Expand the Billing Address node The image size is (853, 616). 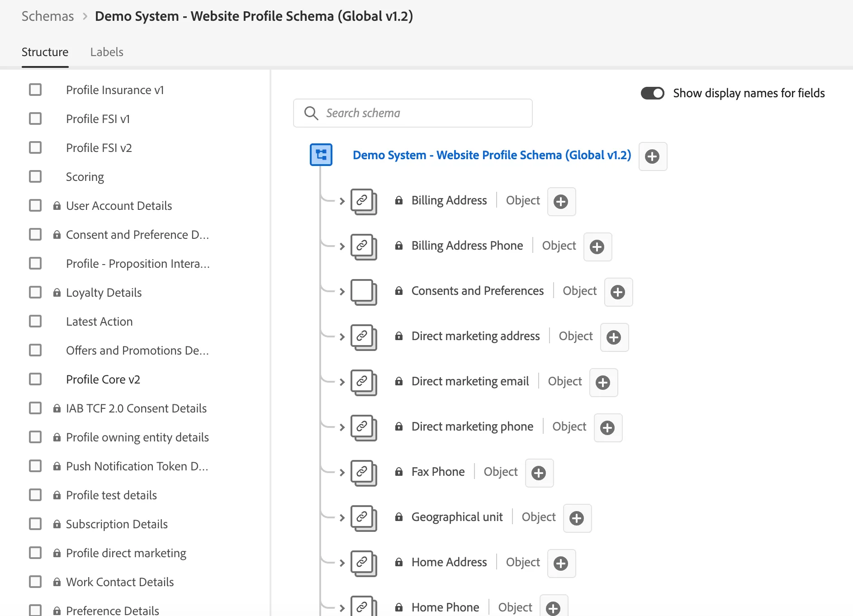click(x=342, y=201)
